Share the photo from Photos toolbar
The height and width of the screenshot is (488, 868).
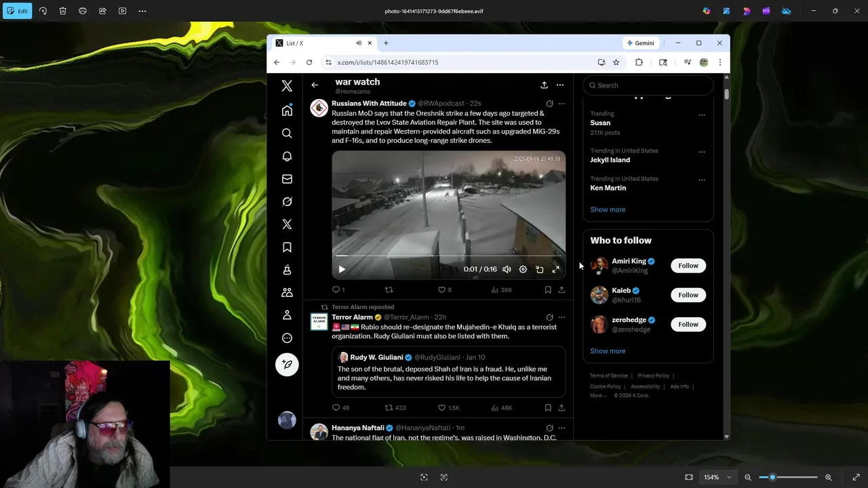102,11
